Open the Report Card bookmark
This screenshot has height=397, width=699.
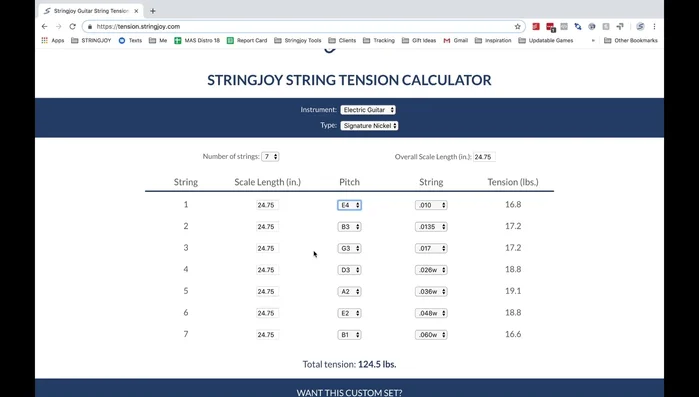pyautogui.click(x=247, y=40)
